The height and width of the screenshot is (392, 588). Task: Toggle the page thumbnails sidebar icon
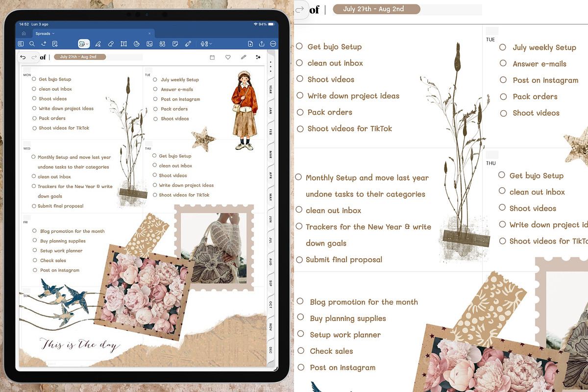[21, 44]
